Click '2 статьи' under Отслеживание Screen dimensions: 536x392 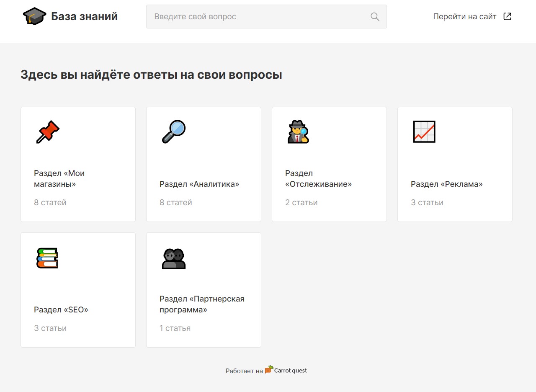tap(301, 203)
